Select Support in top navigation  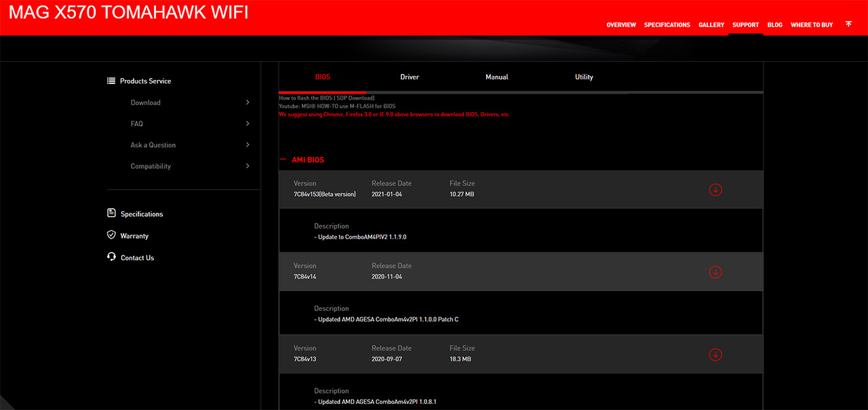[746, 25]
